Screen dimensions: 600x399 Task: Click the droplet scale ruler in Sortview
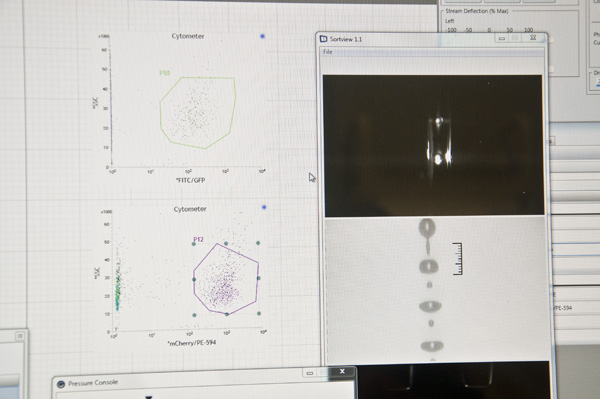pyautogui.click(x=458, y=259)
